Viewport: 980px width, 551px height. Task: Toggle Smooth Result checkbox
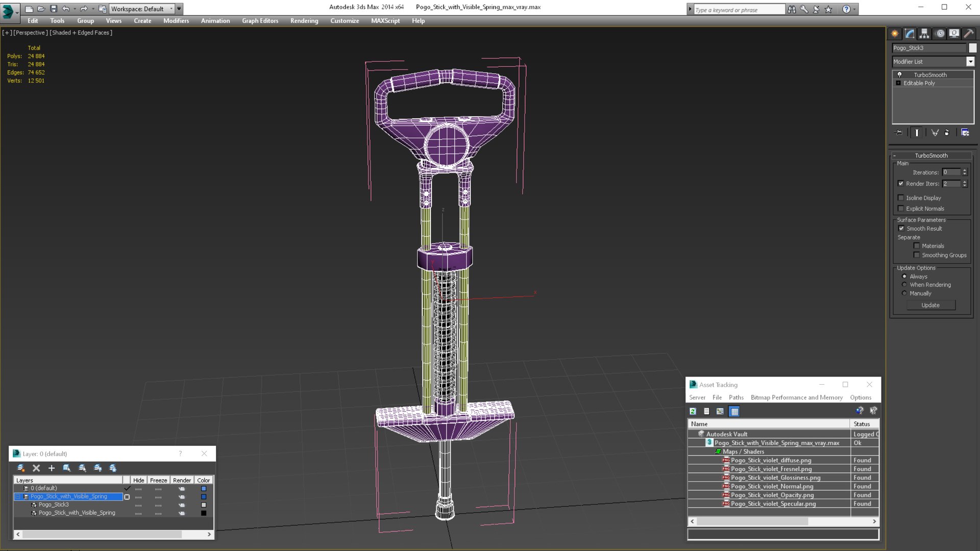pos(901,229)
